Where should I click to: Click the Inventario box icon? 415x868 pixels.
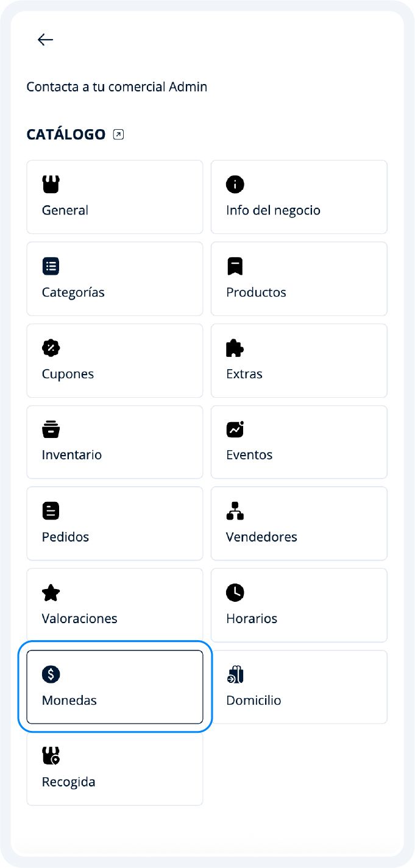point(51,429)
